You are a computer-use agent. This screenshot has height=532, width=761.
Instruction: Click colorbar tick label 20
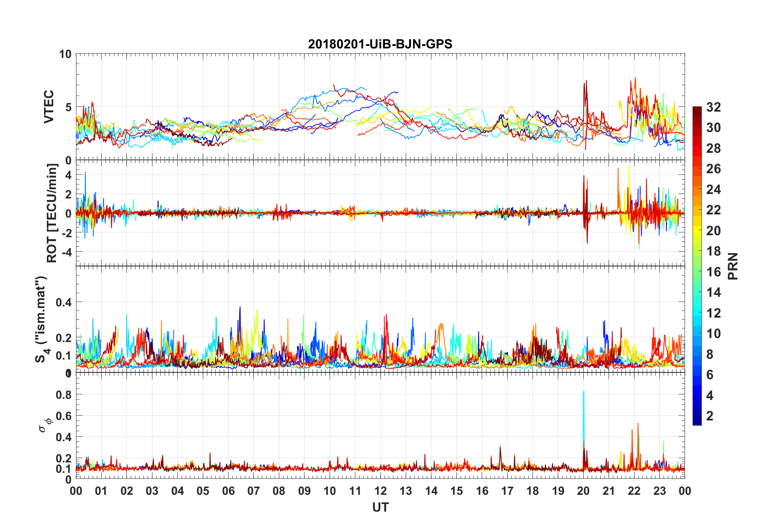713,230
